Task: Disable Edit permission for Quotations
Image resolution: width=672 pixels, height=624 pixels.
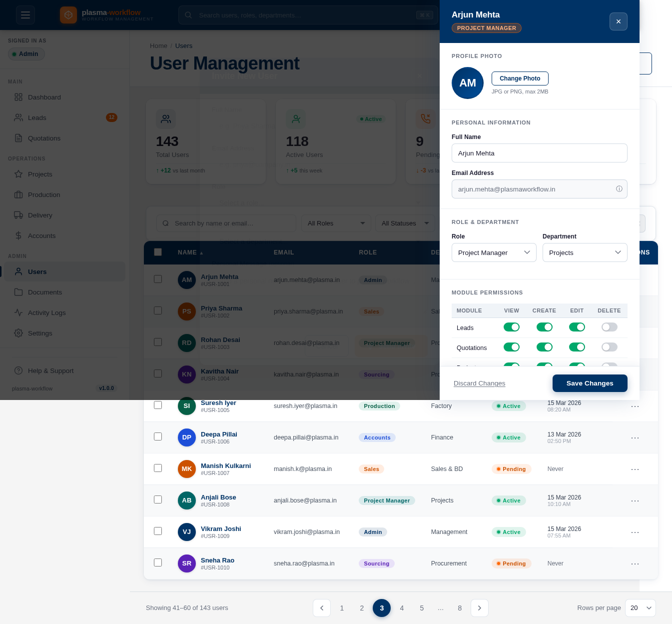Action: [x=577, y=347]
